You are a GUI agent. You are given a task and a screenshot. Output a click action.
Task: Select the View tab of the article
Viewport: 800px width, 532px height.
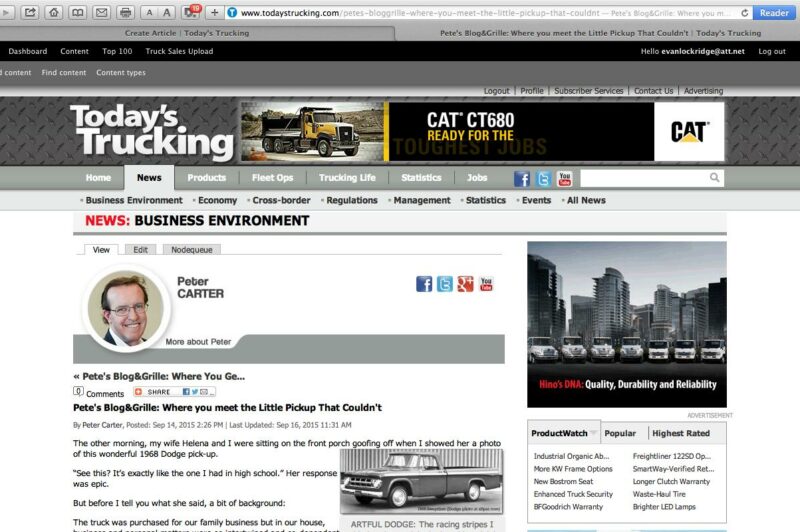pos(101,249)
